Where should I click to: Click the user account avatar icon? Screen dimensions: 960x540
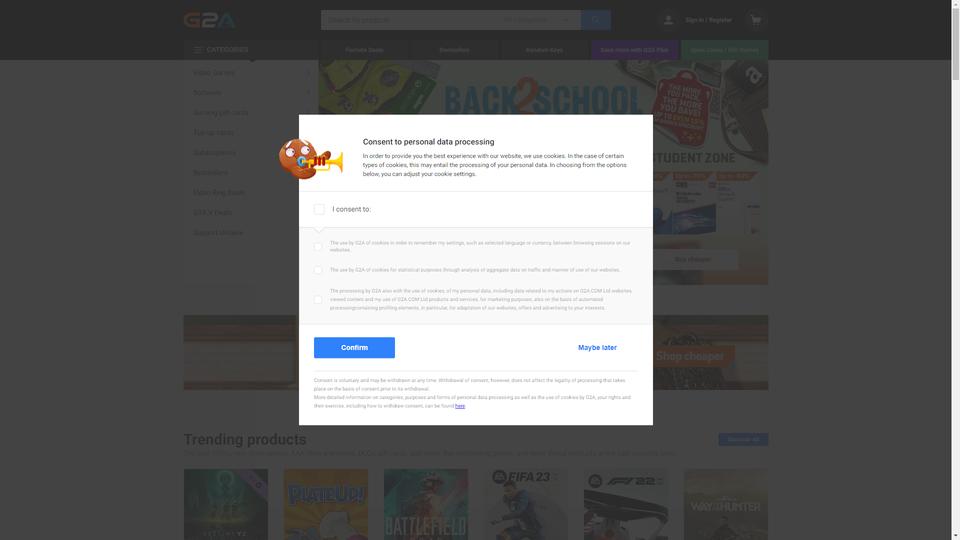pos(668,20)
